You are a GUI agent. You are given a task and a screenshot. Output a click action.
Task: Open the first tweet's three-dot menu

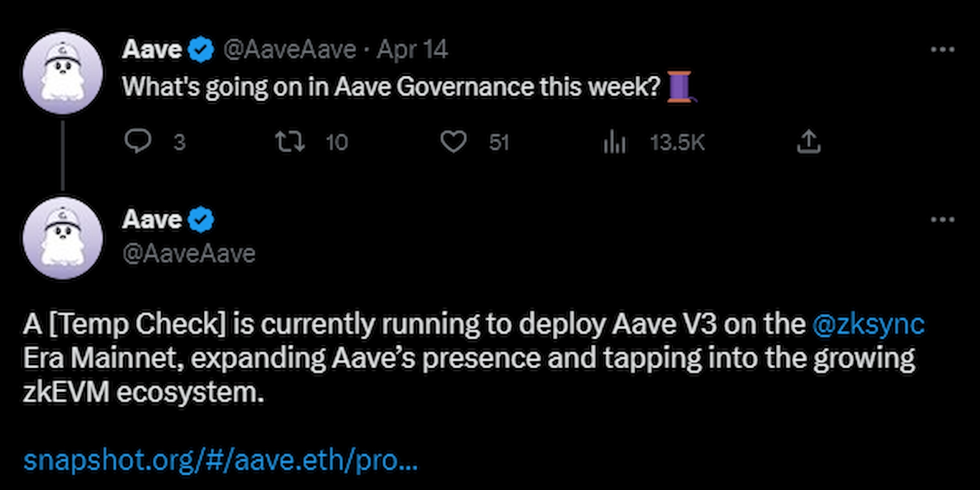coord(942,50)
